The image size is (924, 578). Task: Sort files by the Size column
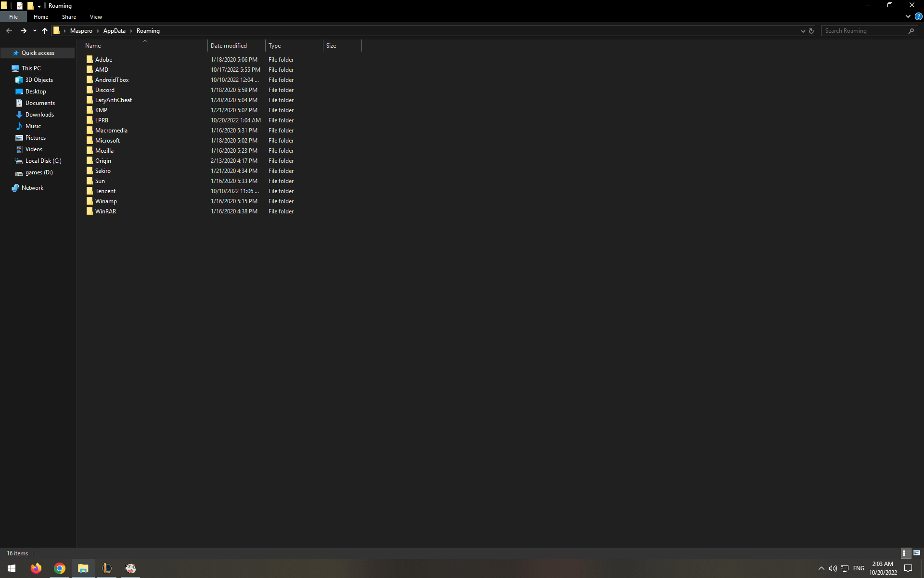(343, 46)
